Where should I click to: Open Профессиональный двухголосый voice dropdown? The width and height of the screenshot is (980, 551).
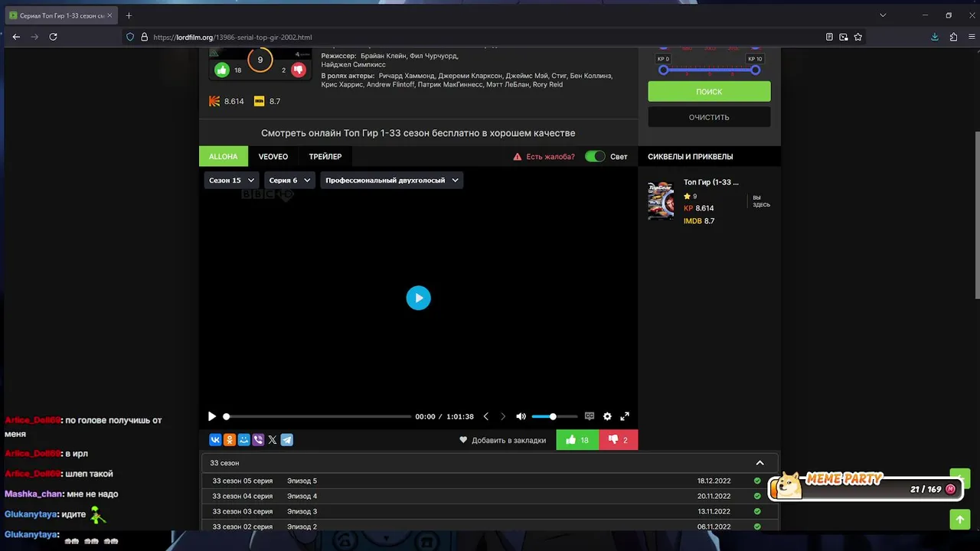tap(392, 181)
